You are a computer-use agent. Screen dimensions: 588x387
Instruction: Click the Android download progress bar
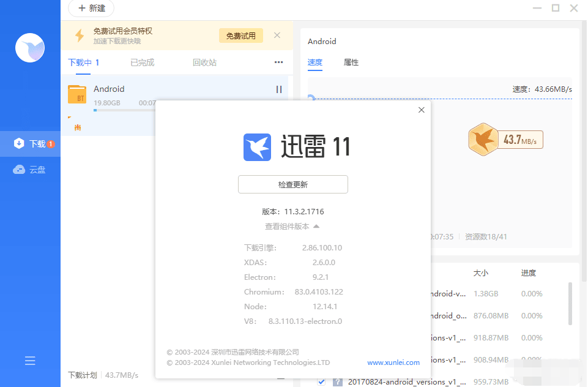pyautogui.click(x=124, y=110)
